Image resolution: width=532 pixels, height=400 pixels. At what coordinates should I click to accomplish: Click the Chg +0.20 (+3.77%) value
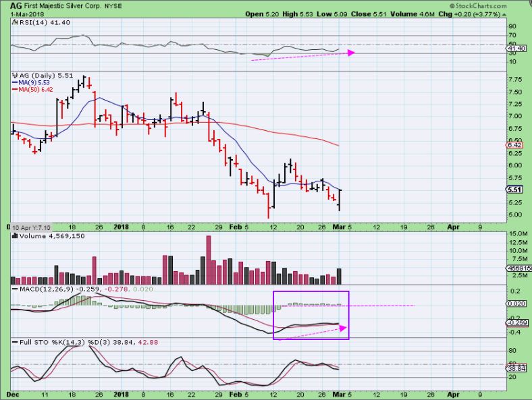tap(469, 14)
